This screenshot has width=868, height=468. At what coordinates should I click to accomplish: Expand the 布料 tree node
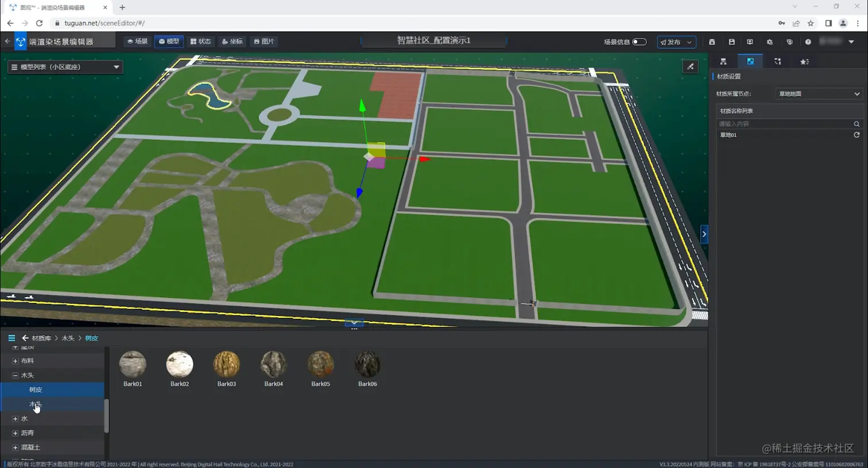point(15,361)
